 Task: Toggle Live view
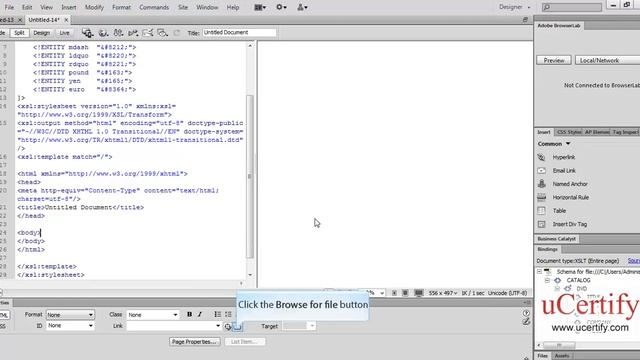[64, 33]
